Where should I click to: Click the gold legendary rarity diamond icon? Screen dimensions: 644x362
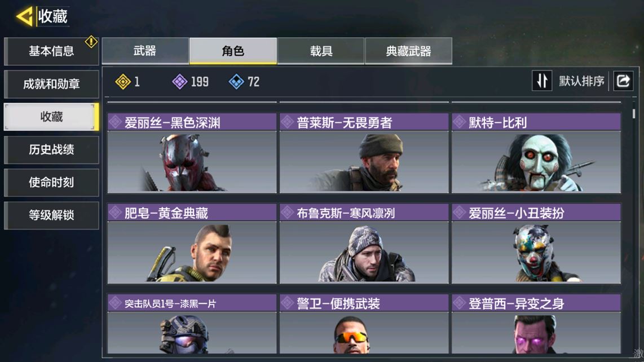[x=123, y=82]
